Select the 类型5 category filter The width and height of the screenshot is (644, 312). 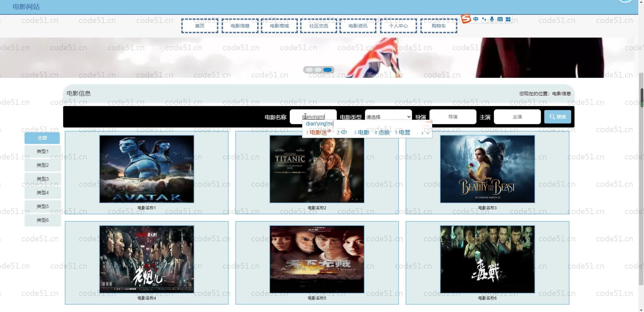42,206
